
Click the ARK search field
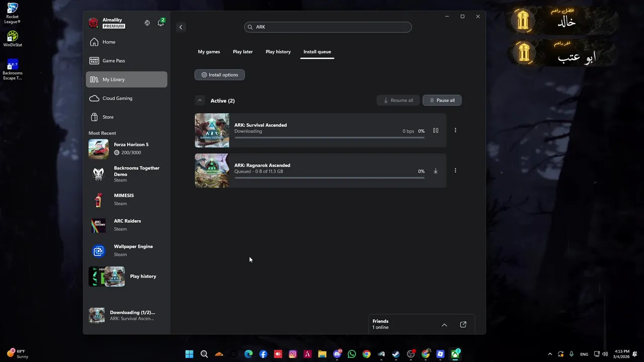tap(328, 27)
